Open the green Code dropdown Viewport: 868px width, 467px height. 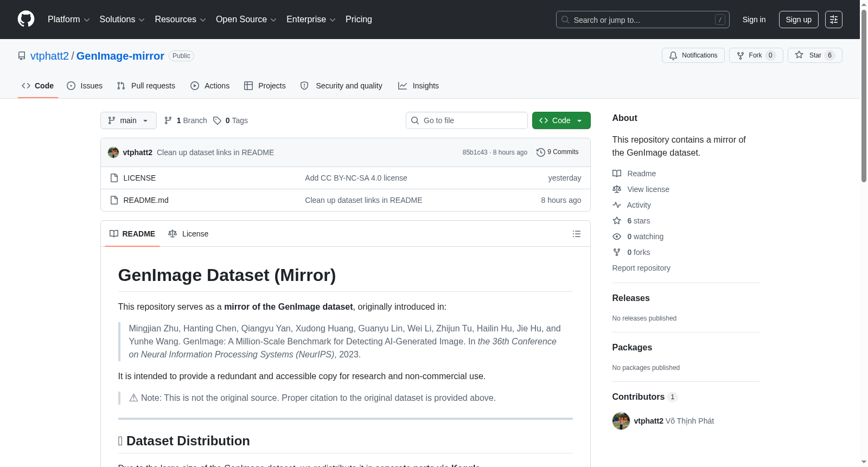pos(561,120)
